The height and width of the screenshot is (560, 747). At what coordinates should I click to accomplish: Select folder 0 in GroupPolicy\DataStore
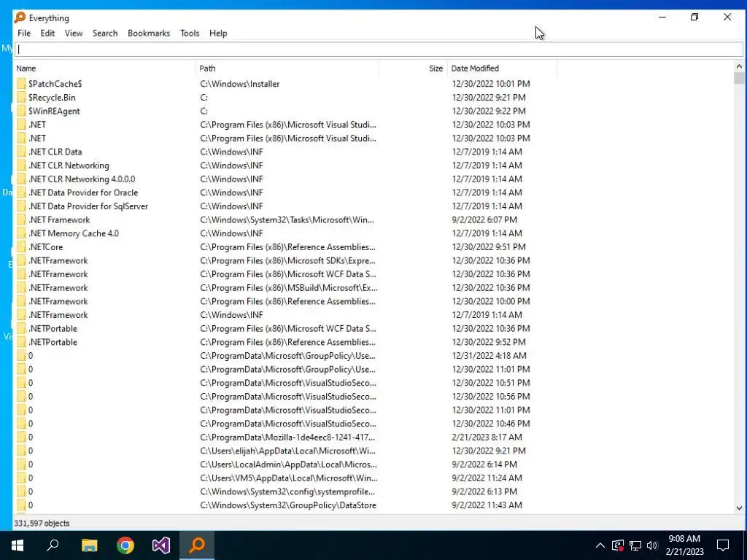tap(31, 505)
